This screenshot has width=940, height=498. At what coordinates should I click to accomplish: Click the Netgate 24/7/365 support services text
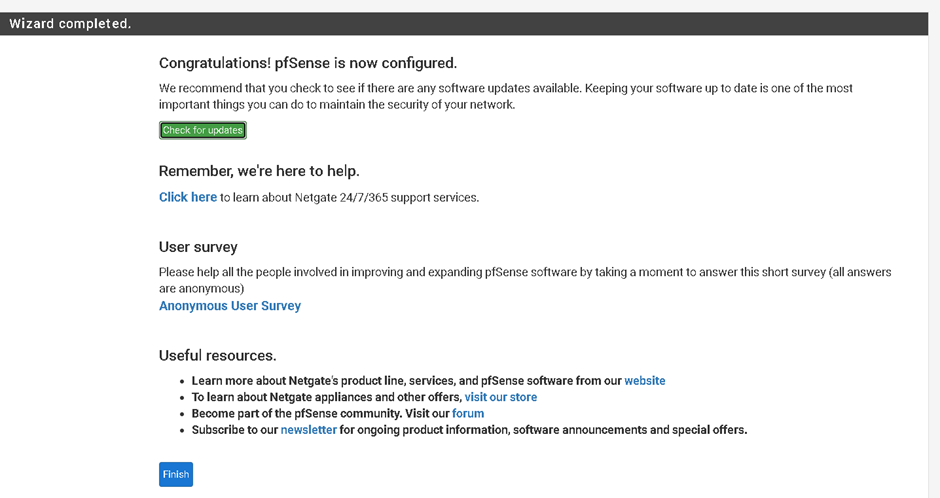click(350, 198)
